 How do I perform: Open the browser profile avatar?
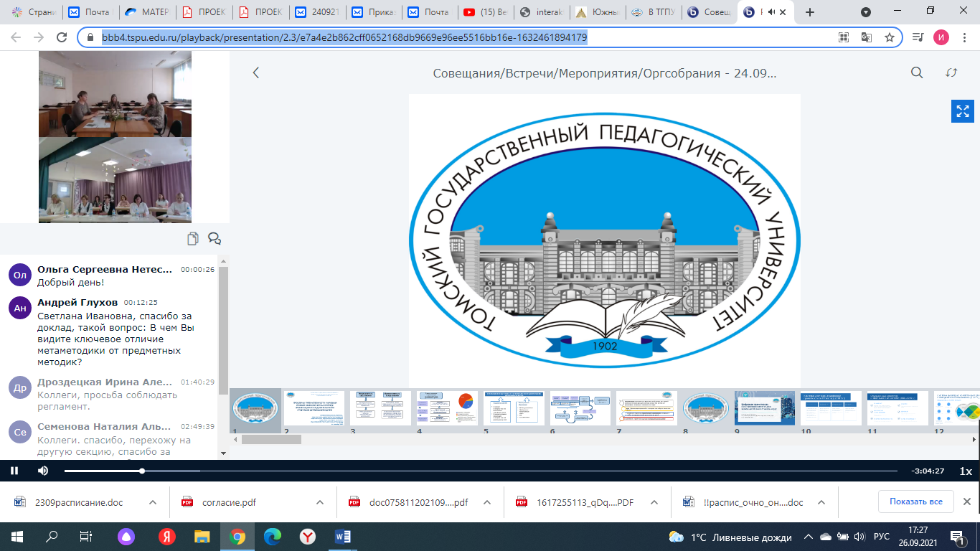941,37
